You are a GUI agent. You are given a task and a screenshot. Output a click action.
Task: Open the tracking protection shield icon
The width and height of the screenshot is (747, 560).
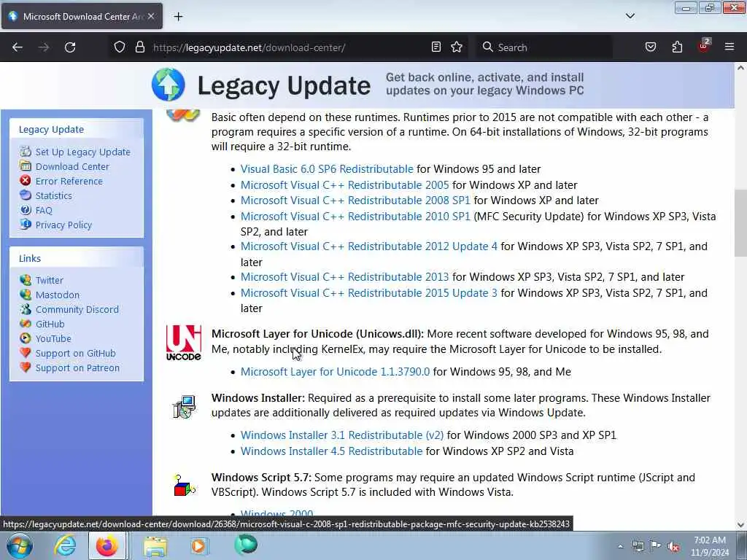pos(120,47)
